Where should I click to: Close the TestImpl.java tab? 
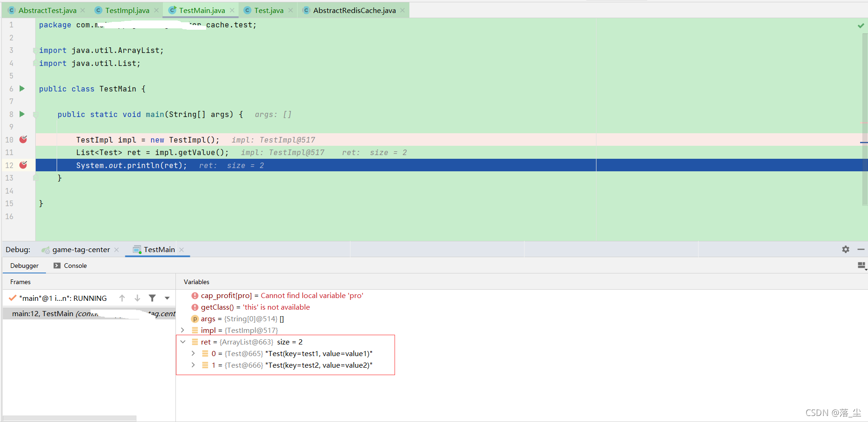coord(156,10)
